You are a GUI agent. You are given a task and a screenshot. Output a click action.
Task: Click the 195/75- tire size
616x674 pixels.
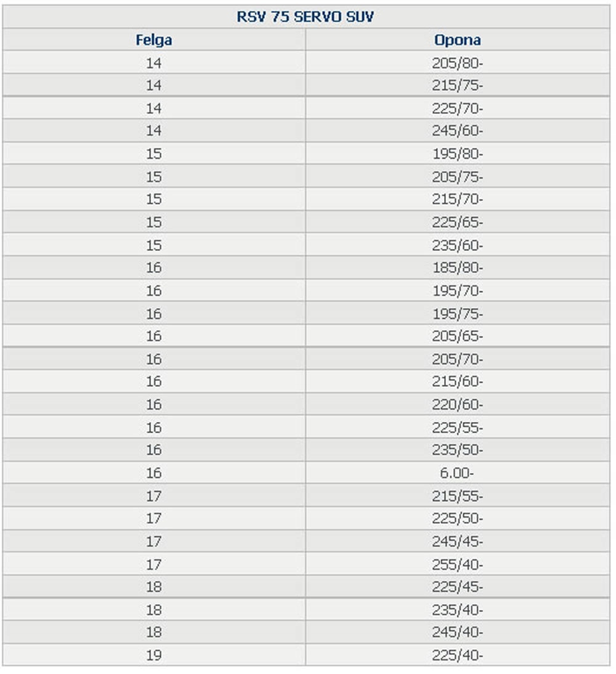pyautogui.click(x=457, y=314)
